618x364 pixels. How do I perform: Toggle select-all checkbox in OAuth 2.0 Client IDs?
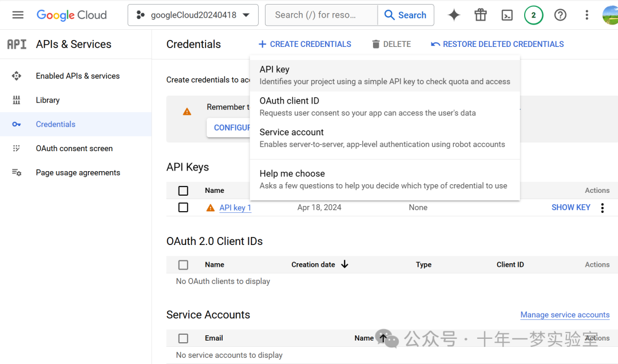point(183,265)
